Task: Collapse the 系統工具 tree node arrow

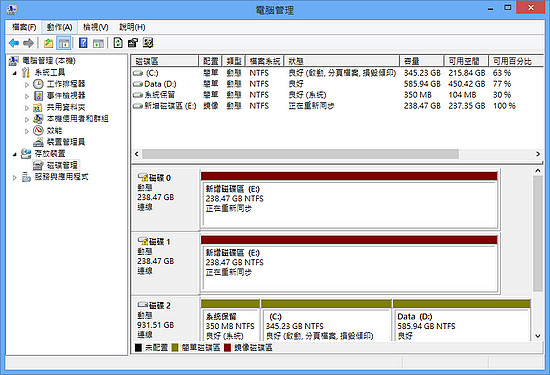Action: (15, 73)
